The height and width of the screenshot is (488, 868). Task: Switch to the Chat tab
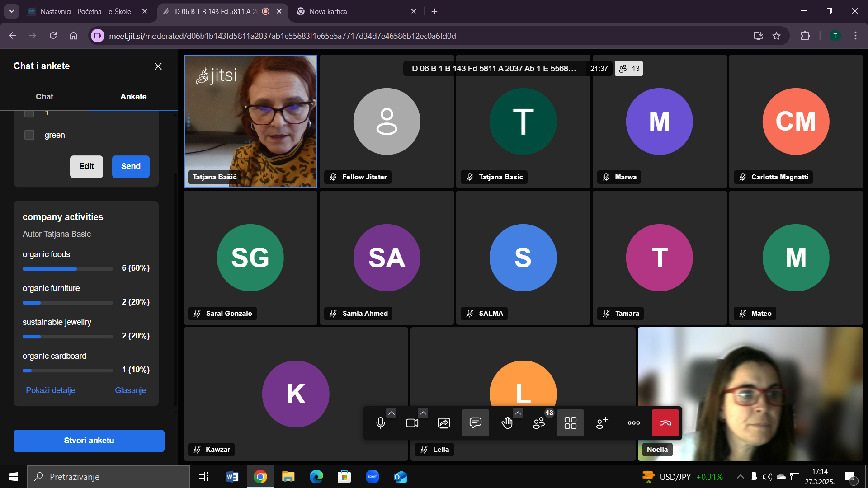coord(44,97)
